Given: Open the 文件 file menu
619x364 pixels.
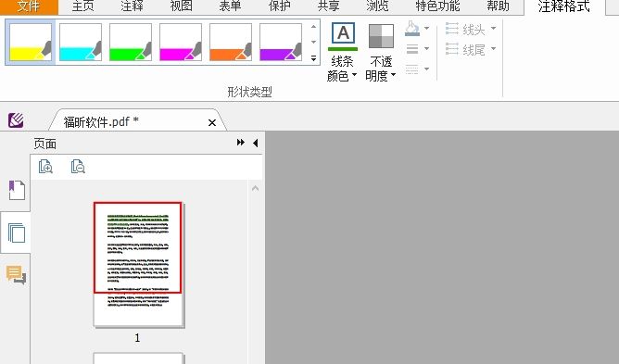Looking at the screenshot, I should click(29, 6).
